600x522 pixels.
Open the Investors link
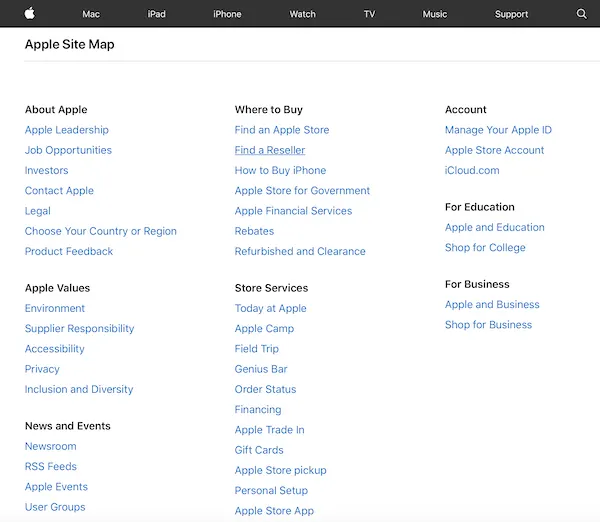[46, 170]
